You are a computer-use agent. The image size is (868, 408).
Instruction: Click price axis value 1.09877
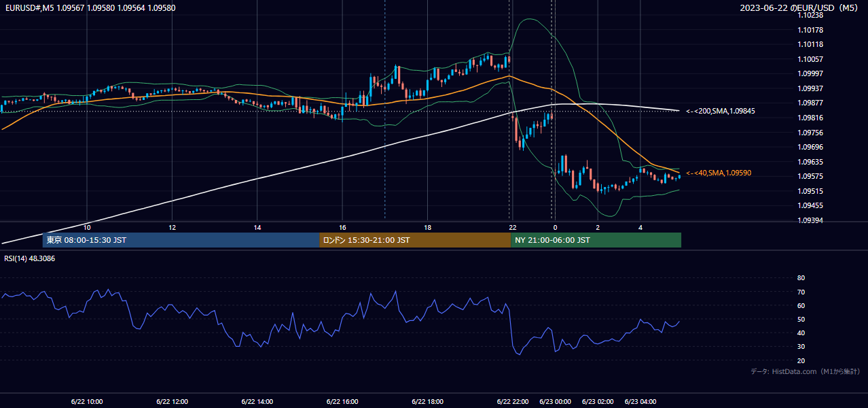pyautogui.click(x=810, y=103)
